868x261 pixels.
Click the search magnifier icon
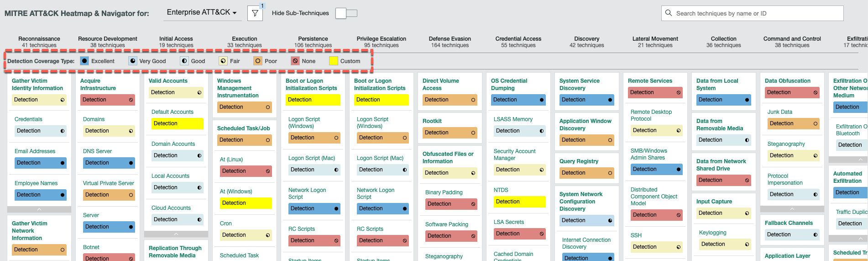pyautogui.click(x=669, y=13)
